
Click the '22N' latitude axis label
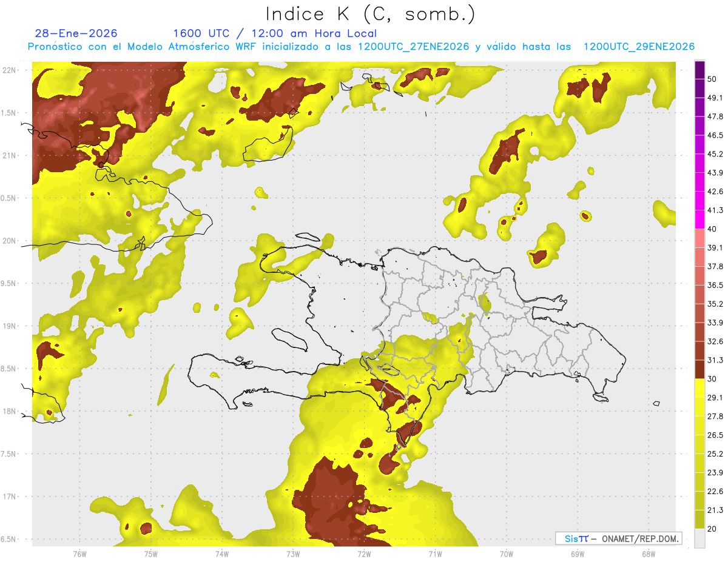(9, 70)
